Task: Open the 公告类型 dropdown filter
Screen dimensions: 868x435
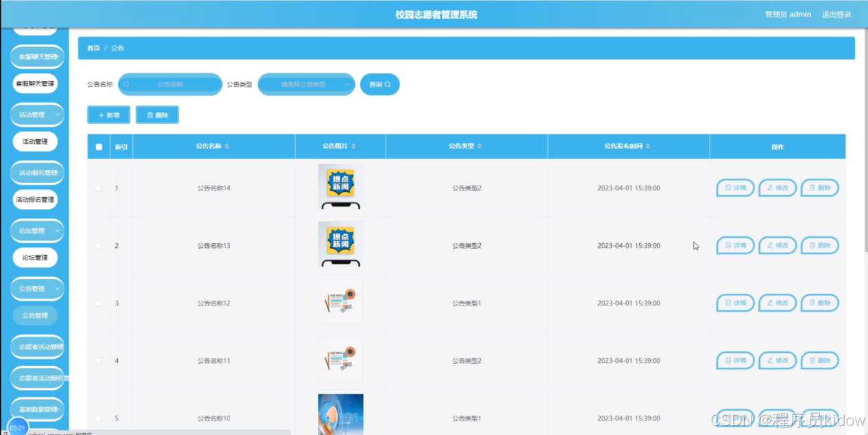Action: pos(306,85)
